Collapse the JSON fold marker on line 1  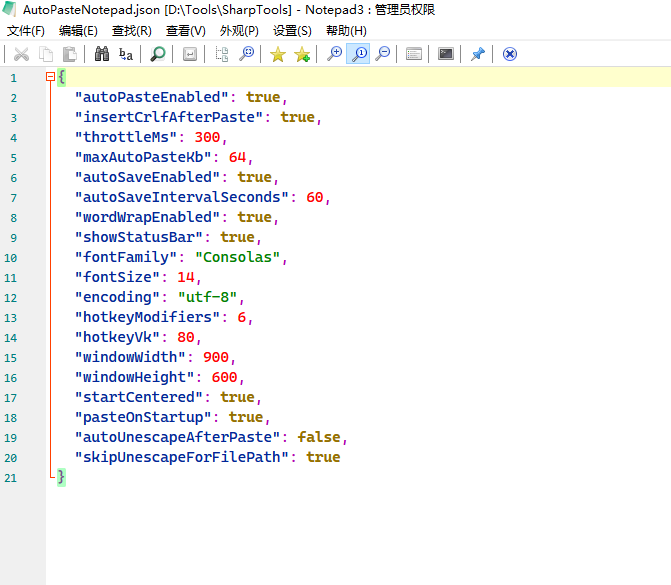pyautogui.click(x=50, y=77)
